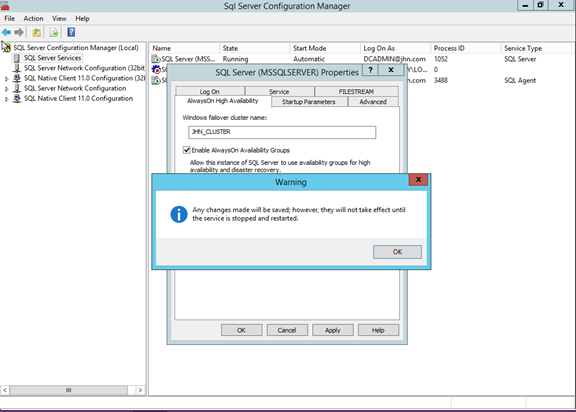This screenshot has width=576, height=412.
Task: Click the Automatic start mode cell
Action: point(309,59)
